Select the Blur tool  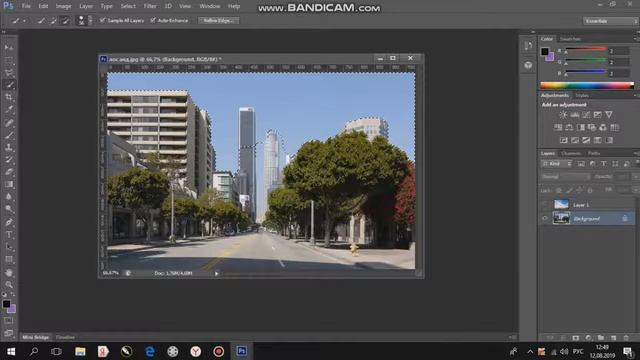pos(9,196)
